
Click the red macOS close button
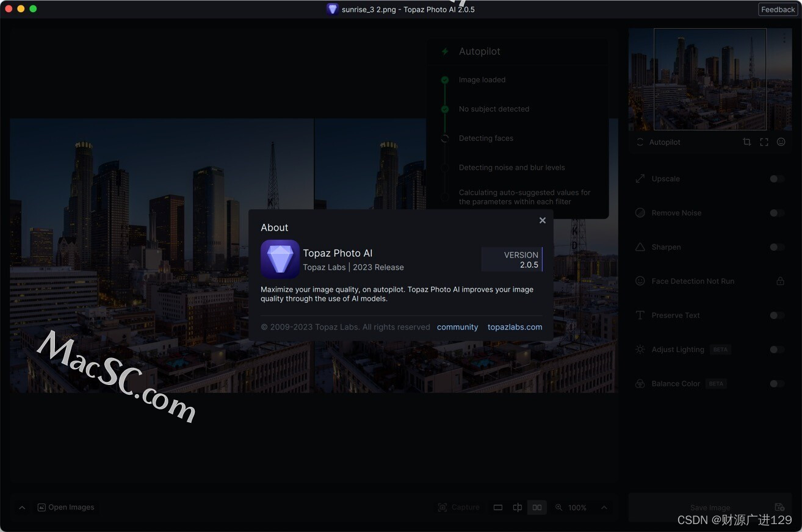pyautogui.click(x=9, y=9)
